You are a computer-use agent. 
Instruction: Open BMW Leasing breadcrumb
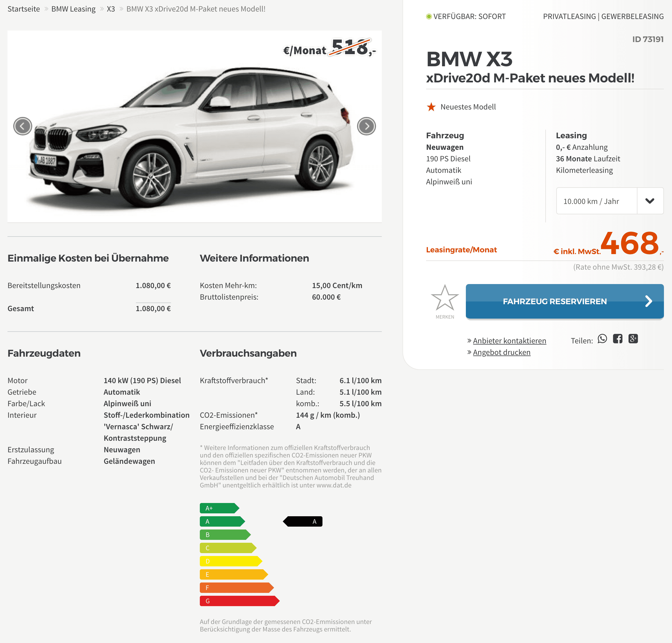click(73, 9)
